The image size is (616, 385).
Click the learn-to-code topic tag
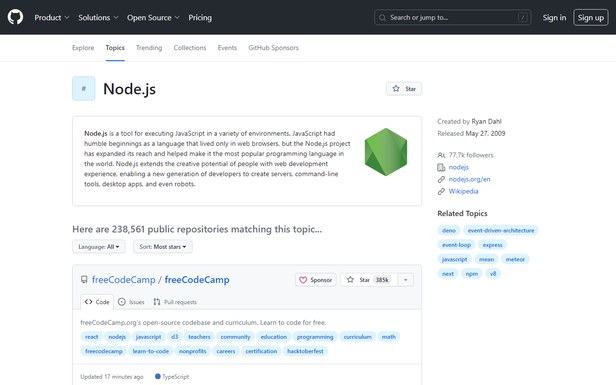[151, 351]
